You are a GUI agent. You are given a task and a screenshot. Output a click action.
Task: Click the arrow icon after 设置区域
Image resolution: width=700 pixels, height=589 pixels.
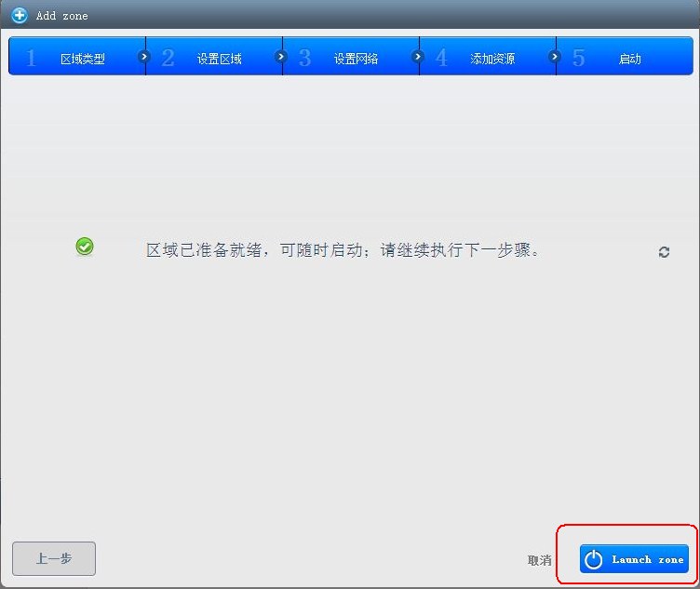pos(281,57)
